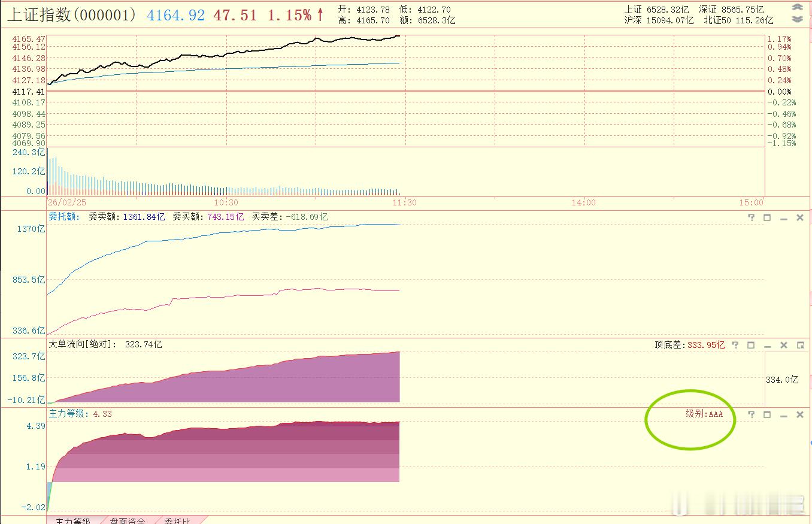
Task: Open help for the 主力等级 panel
Action: (752, 414)
